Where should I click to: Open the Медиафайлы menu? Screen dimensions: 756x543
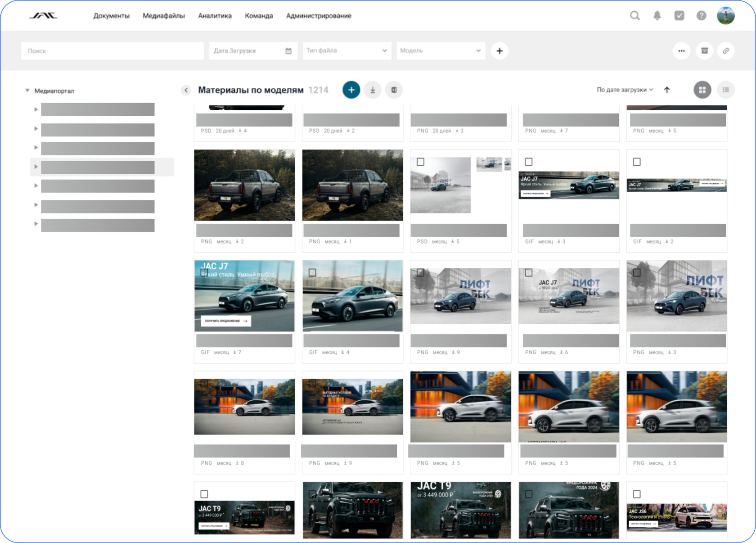point(164,16)
